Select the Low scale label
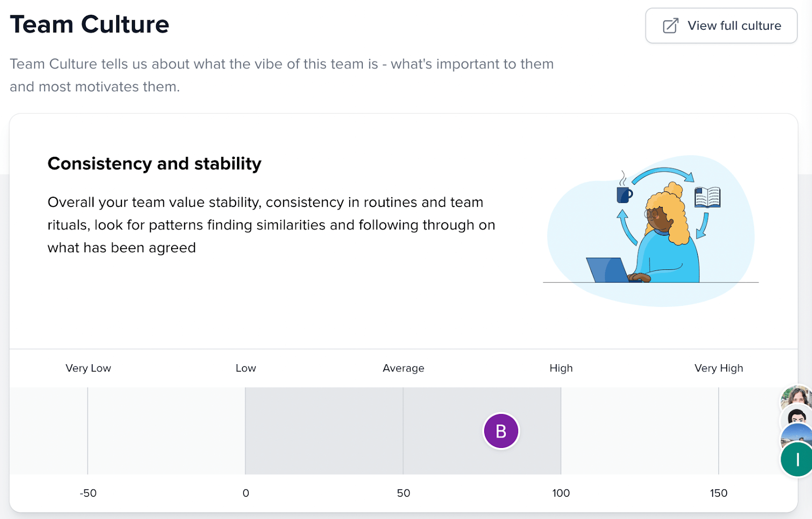 (x=246, y=368)
